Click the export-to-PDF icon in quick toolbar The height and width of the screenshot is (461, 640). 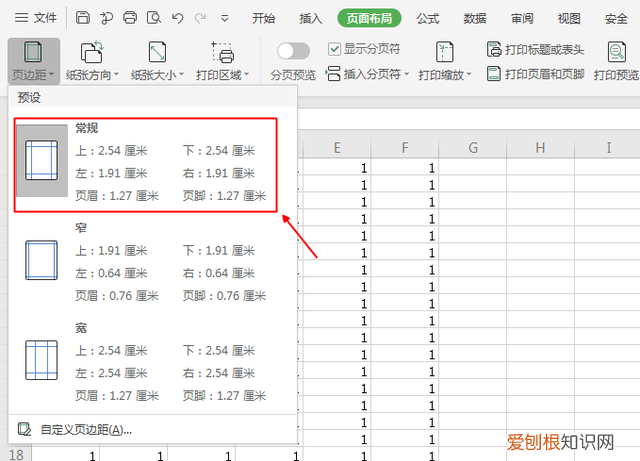[107, 18]
